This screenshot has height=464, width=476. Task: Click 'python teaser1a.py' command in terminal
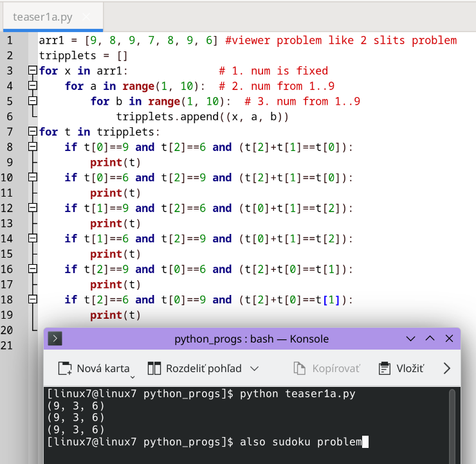[x=297, y=394]
